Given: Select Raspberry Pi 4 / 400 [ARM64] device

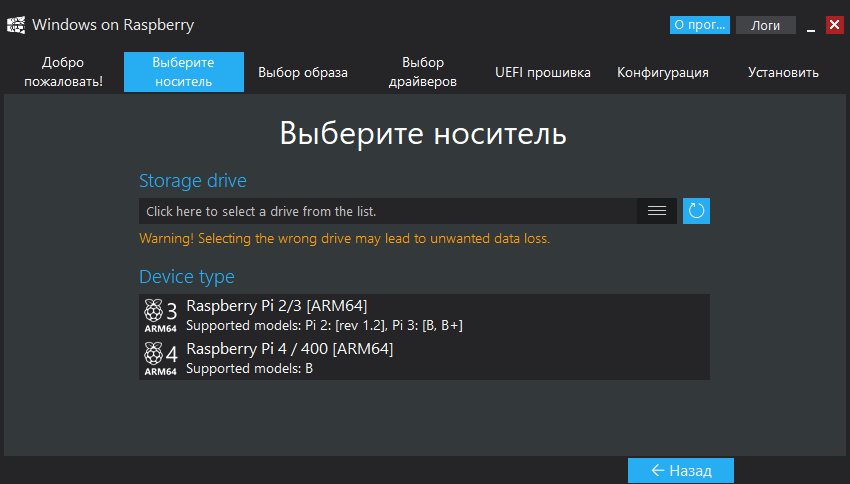Looking at the screenshot, I should pos(290,349).
